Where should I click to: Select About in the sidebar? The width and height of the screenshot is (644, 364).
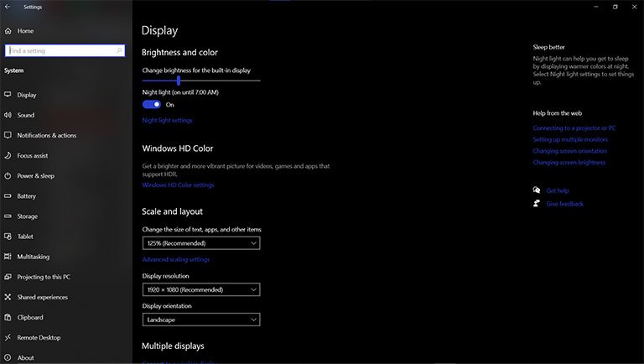point(25,358)
